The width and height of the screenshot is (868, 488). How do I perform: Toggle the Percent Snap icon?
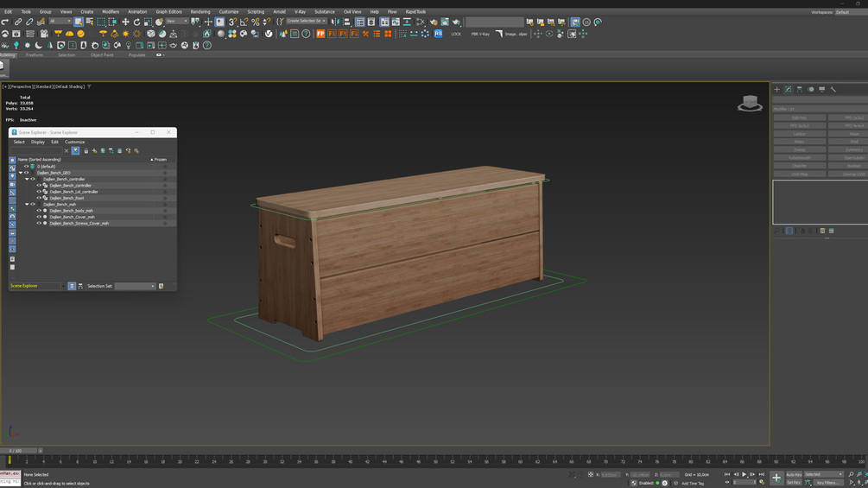255,22
